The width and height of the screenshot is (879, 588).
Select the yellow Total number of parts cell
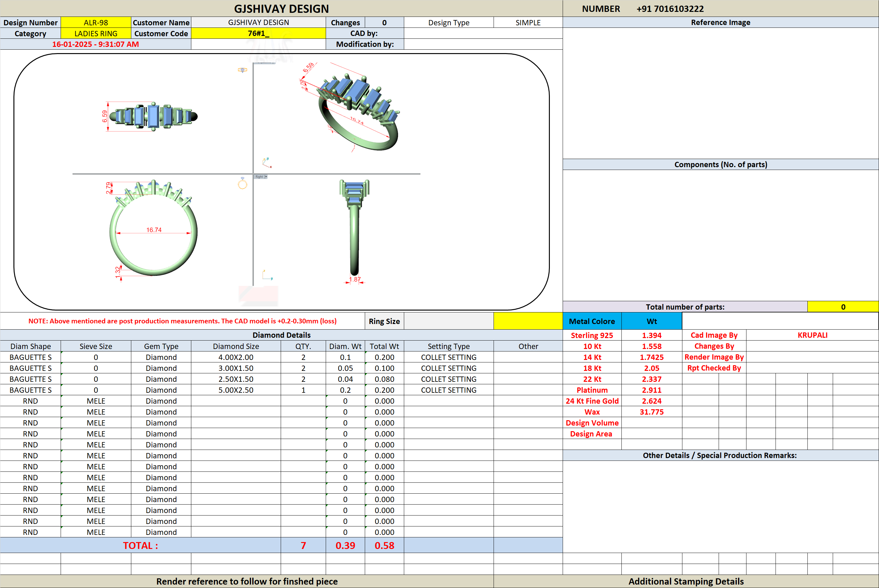click(843, 307)
